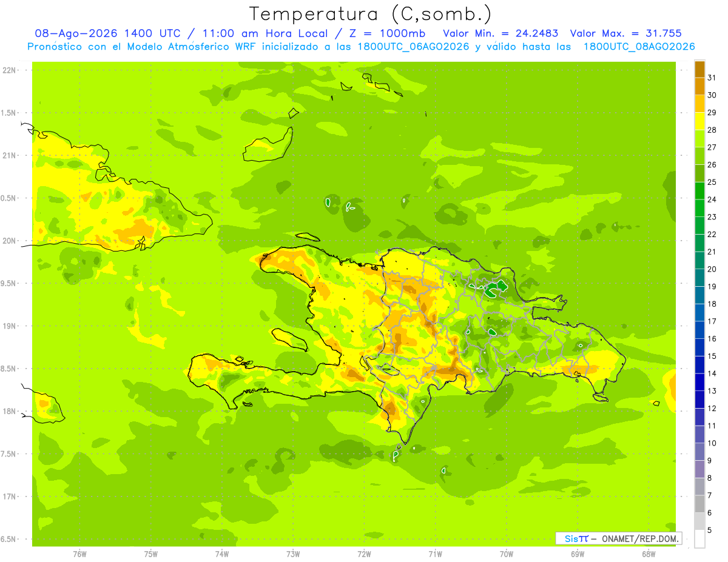Image resolution: width=728 pixels, height=562 pixels.
Task: Select the '1800UTC_08AGO2026' valid-until time
Action: click(x=639, y=47)
